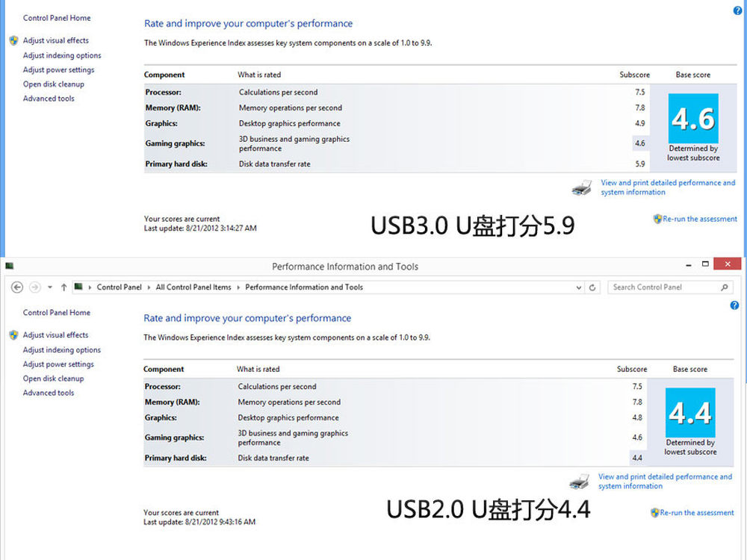Click highlighted Gaming graphics subscore in upper window
747x560 pixels.
pyautogui.click(x=640, y=143)
